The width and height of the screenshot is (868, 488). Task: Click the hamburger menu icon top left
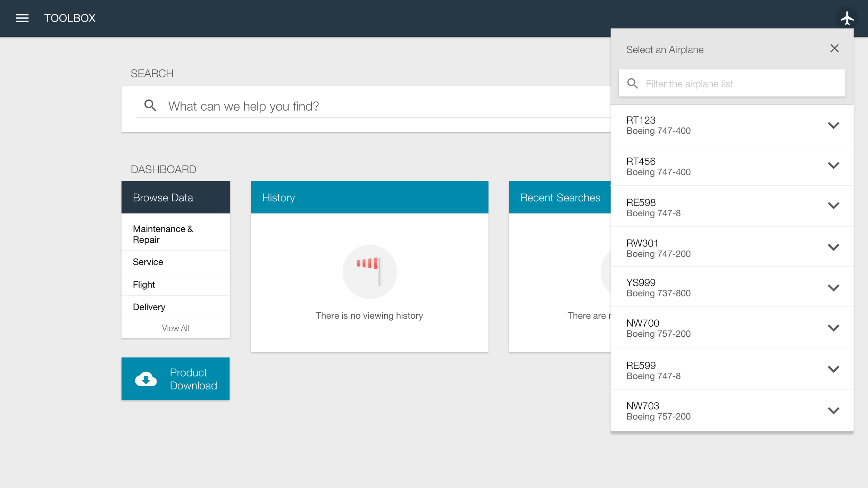click(22, 18)
